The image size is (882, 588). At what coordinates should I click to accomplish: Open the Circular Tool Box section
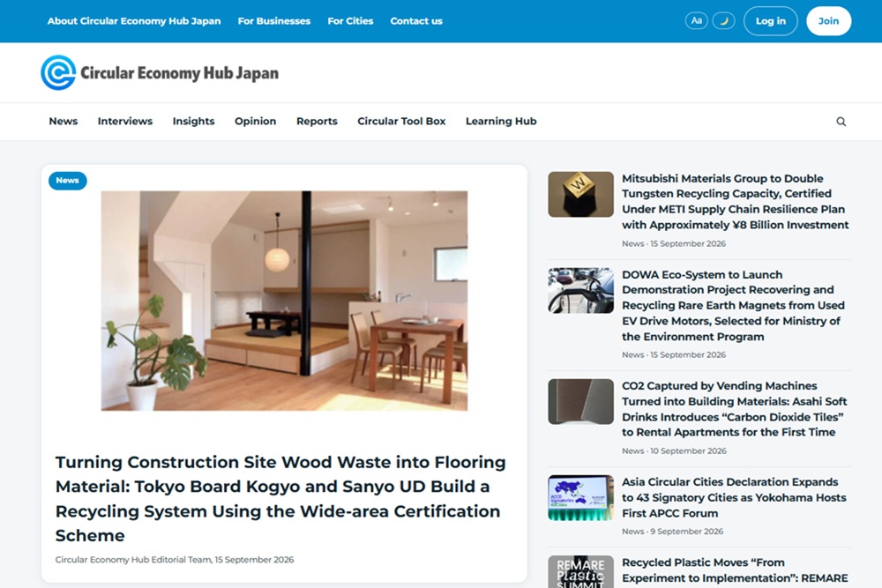tap(401, 121)
